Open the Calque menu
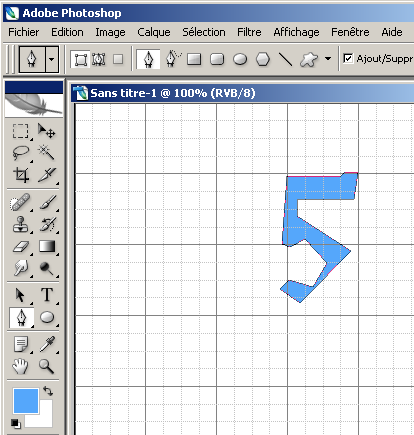The image size is (414, 435). click(154, 32)
